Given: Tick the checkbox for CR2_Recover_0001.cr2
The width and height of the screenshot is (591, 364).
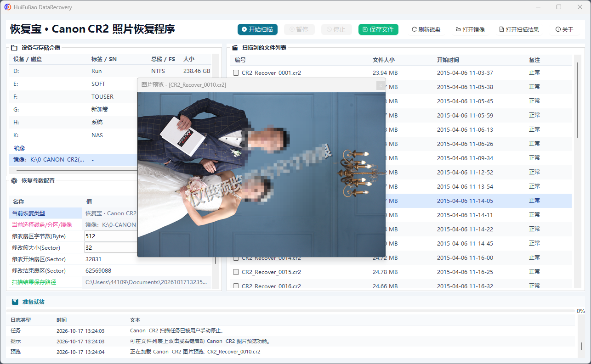Looking at the screenshot, I should [x=236, y=73].
